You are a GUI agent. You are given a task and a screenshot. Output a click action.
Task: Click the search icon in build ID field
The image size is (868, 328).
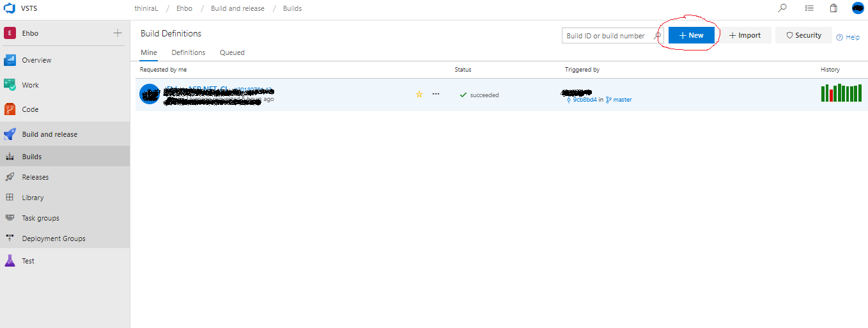tap(657, 36)
